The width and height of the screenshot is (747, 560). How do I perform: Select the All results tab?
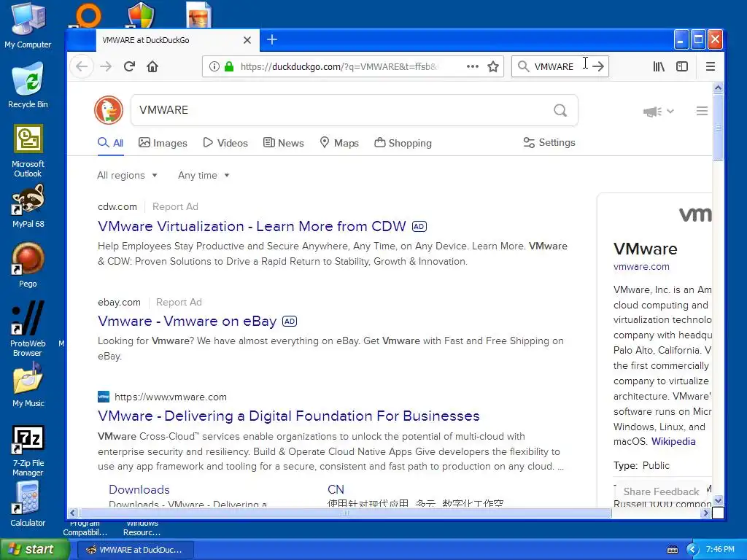pos(111,143)
